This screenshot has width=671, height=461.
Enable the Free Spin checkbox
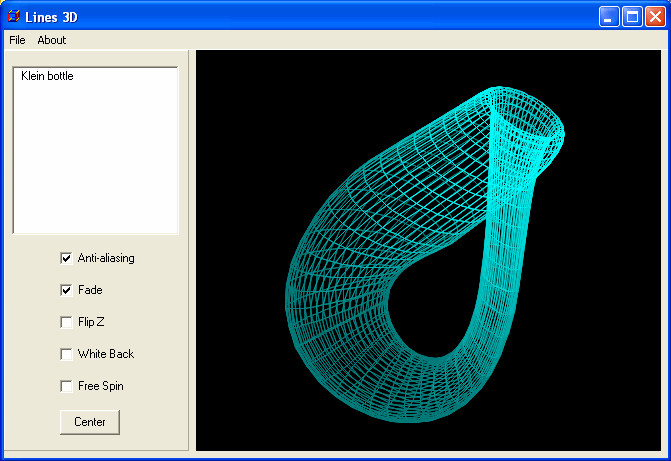click(x=66, y=386)
